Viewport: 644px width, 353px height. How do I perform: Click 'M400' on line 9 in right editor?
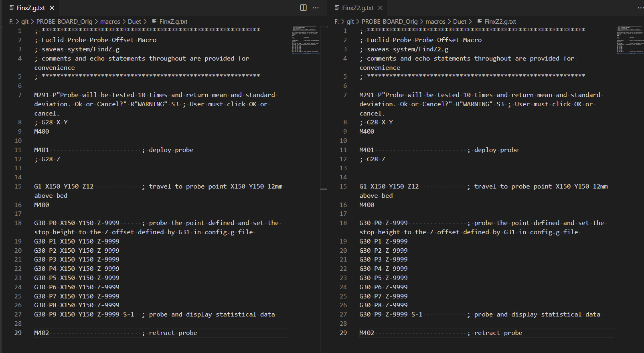(367, 131)
